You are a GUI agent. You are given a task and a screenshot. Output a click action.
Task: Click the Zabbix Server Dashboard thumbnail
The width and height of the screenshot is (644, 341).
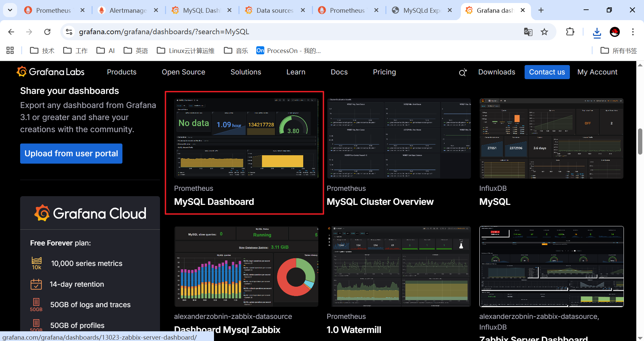click(x=551, y=267)
